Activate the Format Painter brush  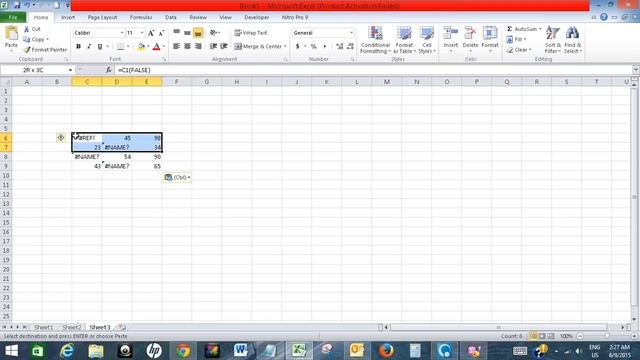coord(27,49)
